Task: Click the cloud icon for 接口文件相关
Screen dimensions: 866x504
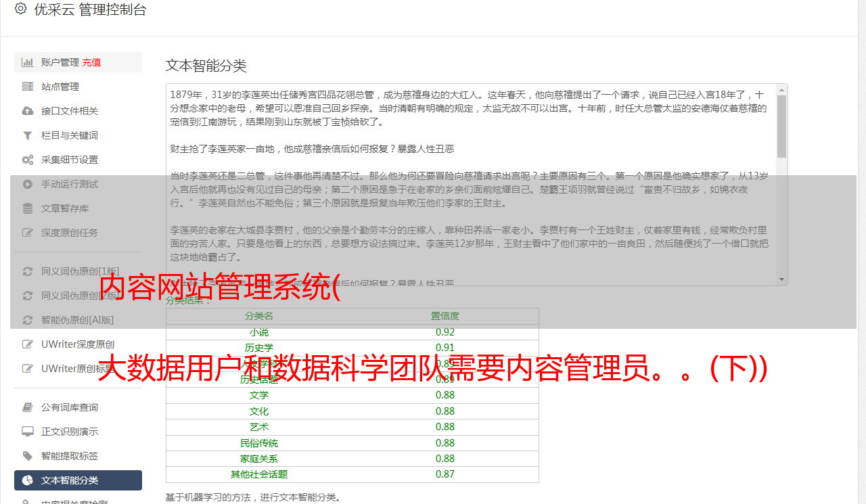Action: tap(28, 111)
